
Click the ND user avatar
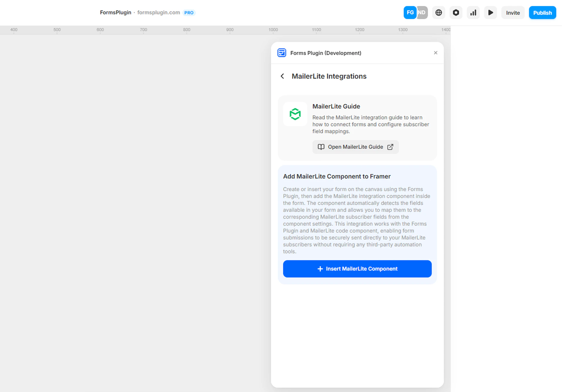coord(422,13)
